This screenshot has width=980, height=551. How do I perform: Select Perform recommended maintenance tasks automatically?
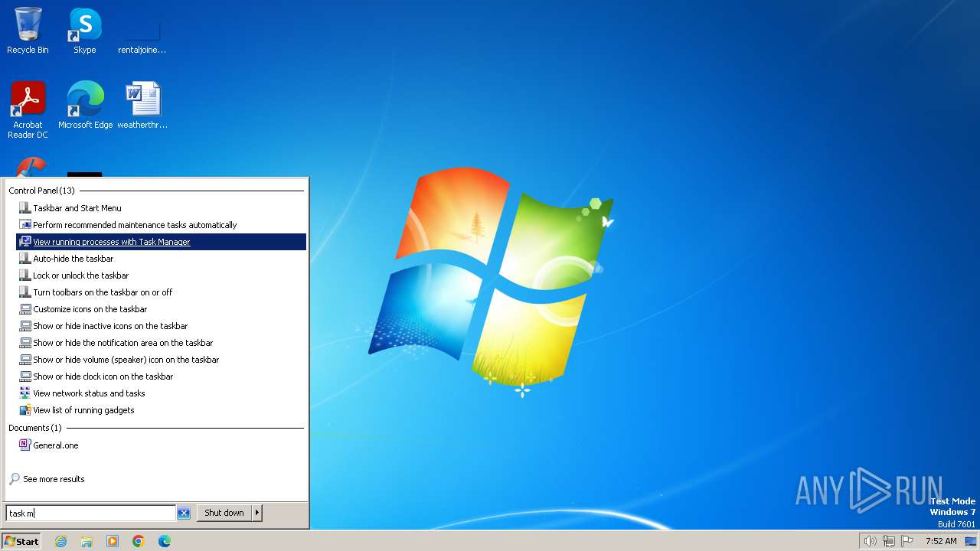point(161,225)
